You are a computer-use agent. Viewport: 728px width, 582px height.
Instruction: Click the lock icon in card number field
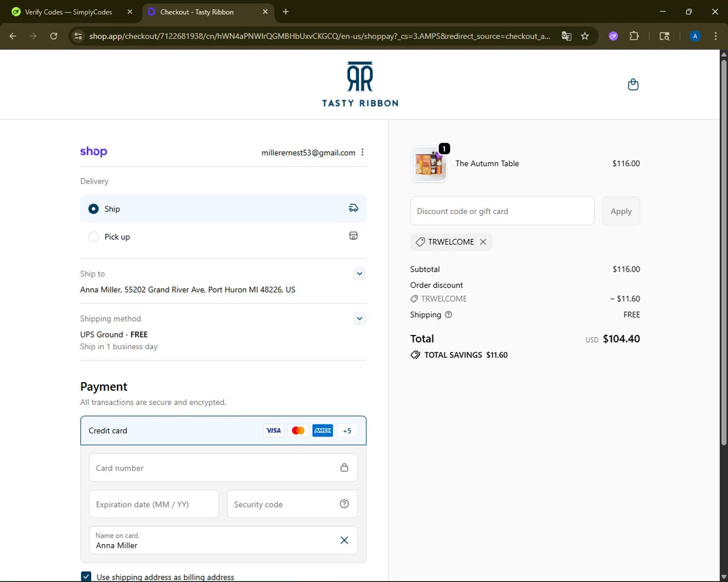coord(344,468)
